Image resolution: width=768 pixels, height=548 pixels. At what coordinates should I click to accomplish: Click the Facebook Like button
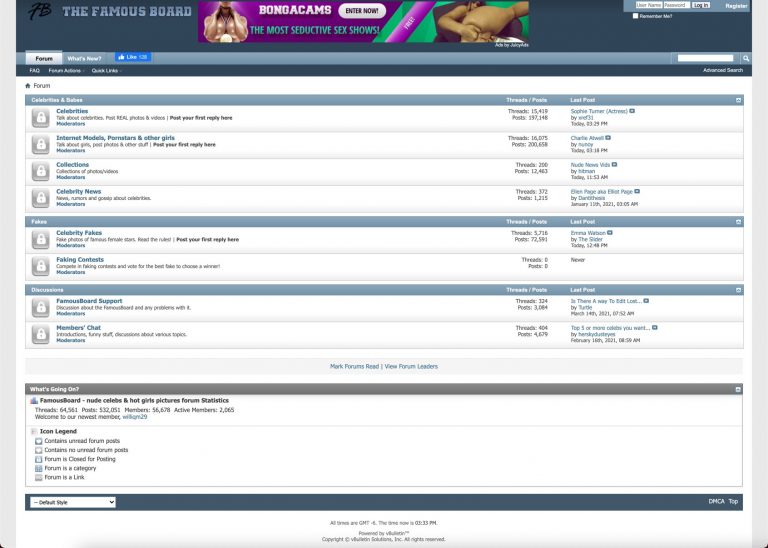(x=133, y=57)
